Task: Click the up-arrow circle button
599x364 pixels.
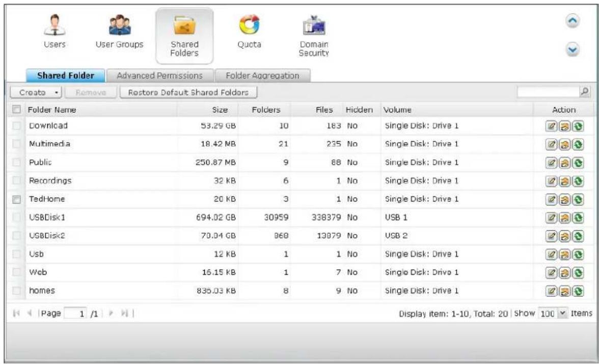Action: pos(573,21)
